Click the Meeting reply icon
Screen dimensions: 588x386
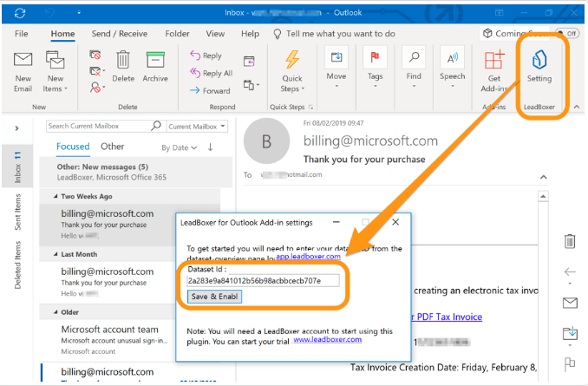pos(249,61)
